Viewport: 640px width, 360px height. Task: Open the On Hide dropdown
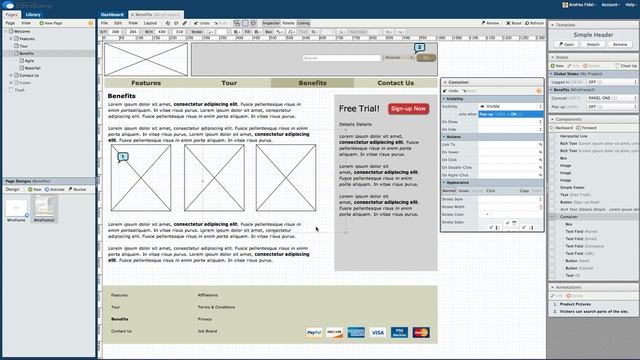click(511, 129)
